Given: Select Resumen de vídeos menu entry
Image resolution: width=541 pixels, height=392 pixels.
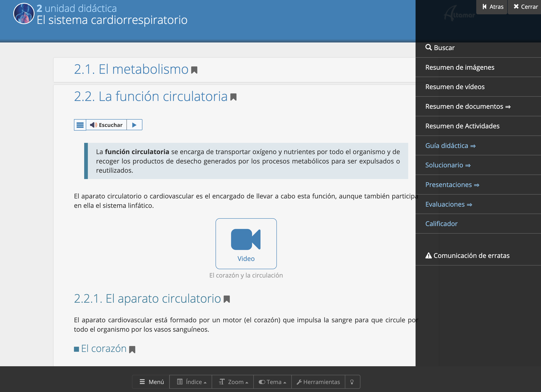Looking at the screenshot, I should pos(455,87).
